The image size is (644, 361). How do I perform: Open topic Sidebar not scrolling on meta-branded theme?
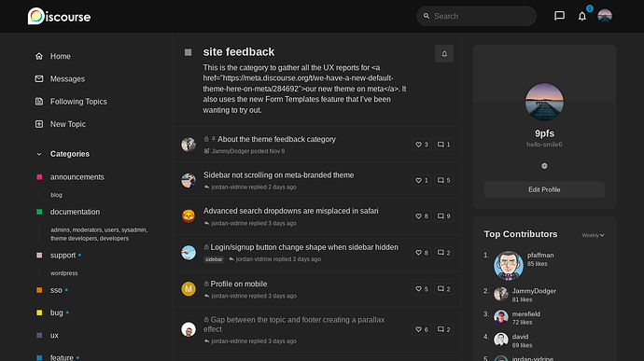point(278,175)
